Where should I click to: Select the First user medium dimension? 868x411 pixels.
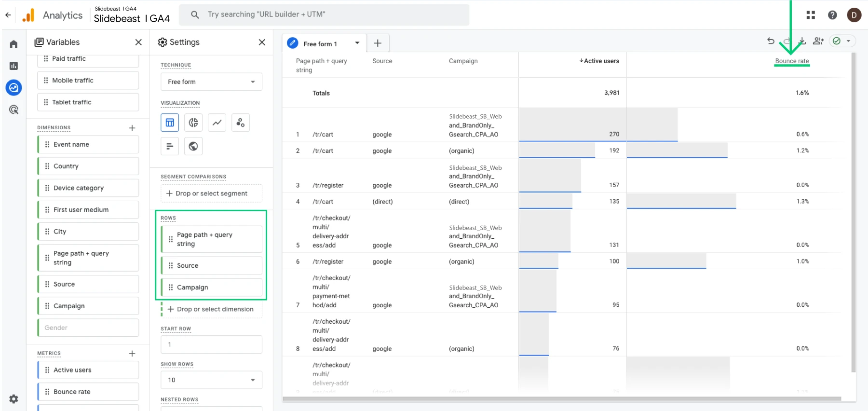(x=88, y=209)
